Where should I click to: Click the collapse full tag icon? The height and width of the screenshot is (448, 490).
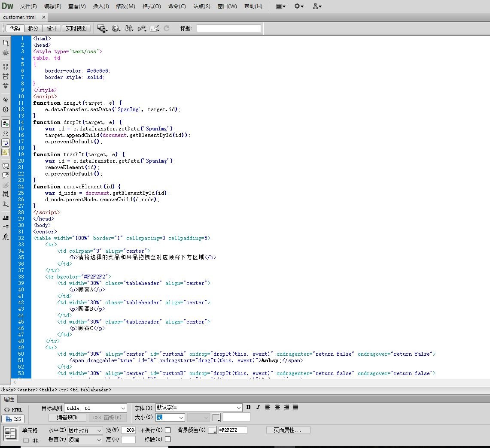pos(6,67)
